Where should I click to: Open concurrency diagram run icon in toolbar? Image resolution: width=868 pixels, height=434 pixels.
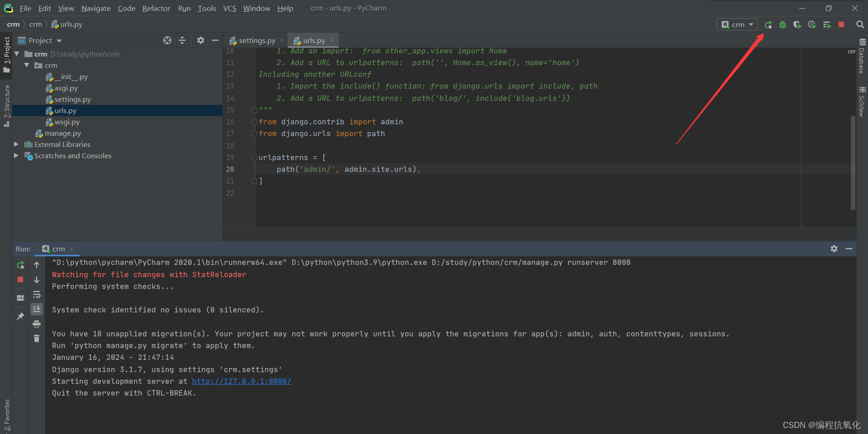coord(827,24)
